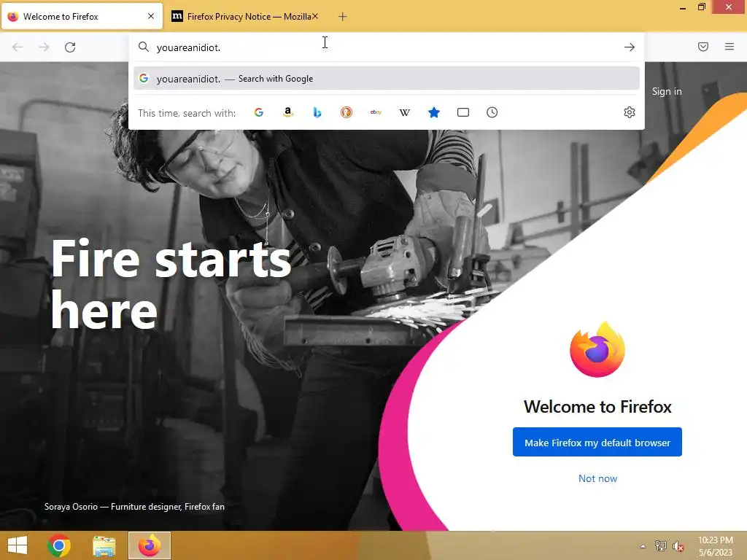This screenshot has height=560, width=747.
Task: Search this time with DuckDuckGo
Action: pyautogui.click(x=347, y=112)
